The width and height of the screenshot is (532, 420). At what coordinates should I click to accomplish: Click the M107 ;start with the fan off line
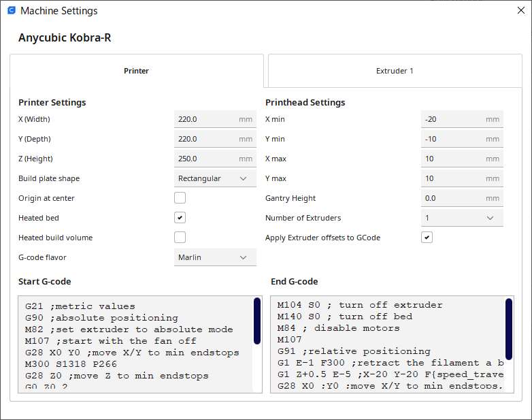tap(111, 341)
